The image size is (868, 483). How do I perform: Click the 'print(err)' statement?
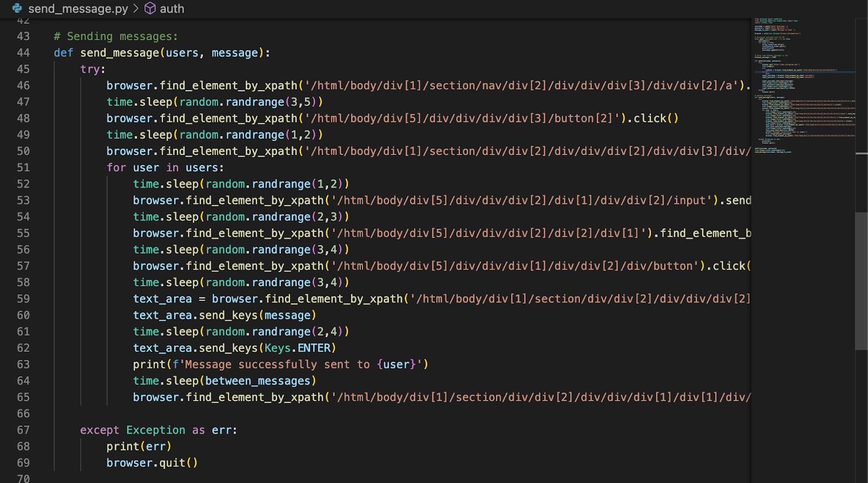point(139,446)
